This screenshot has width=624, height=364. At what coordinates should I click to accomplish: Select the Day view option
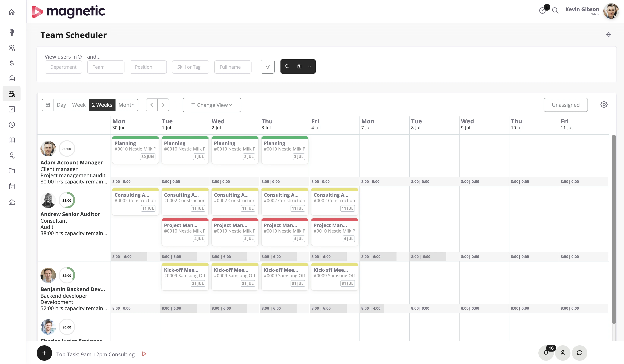click(x=61, y=105)
